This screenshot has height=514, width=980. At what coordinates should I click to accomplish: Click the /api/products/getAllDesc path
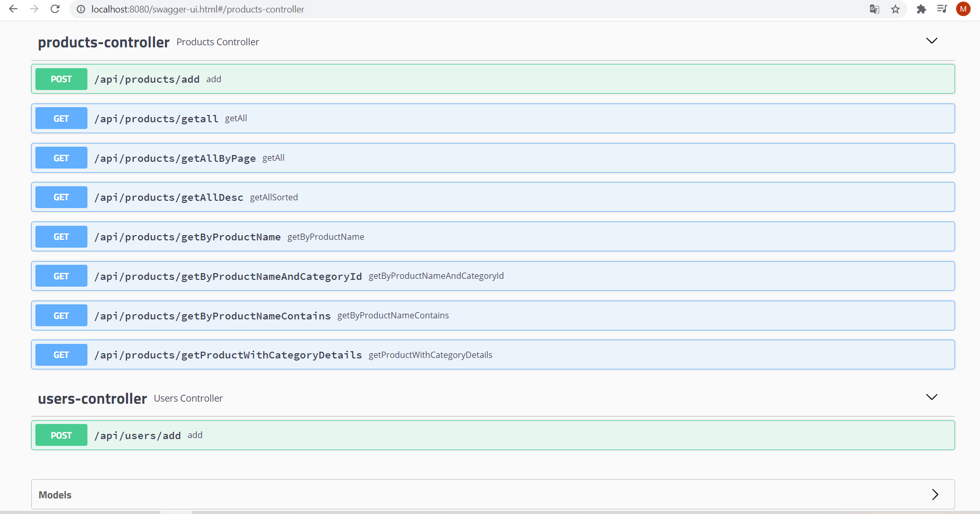tap(169, 197)
